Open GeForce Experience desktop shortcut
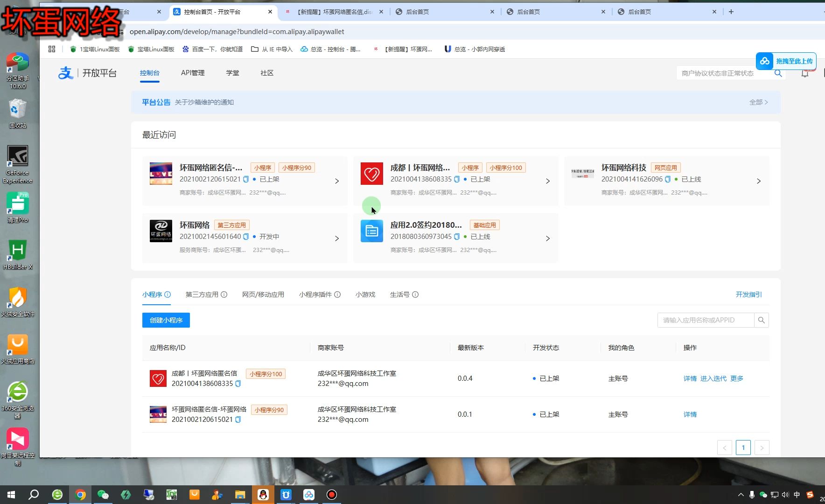 coord(18,164)
